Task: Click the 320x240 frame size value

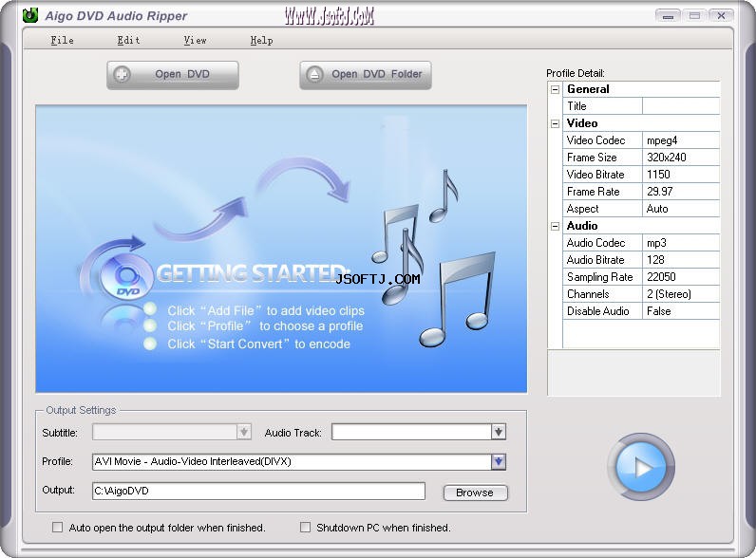Action: point(681,158)
